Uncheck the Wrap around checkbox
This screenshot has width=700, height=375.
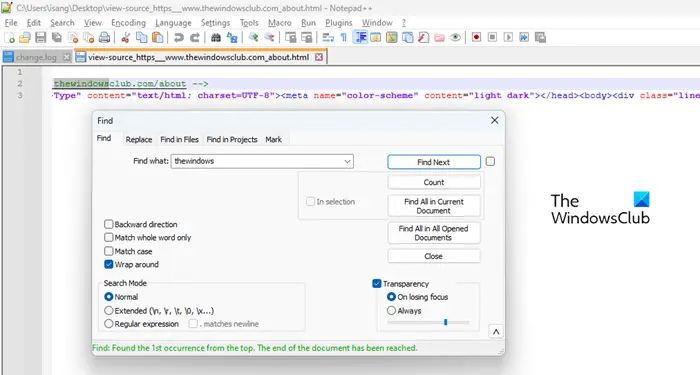[x=108, y=264]
